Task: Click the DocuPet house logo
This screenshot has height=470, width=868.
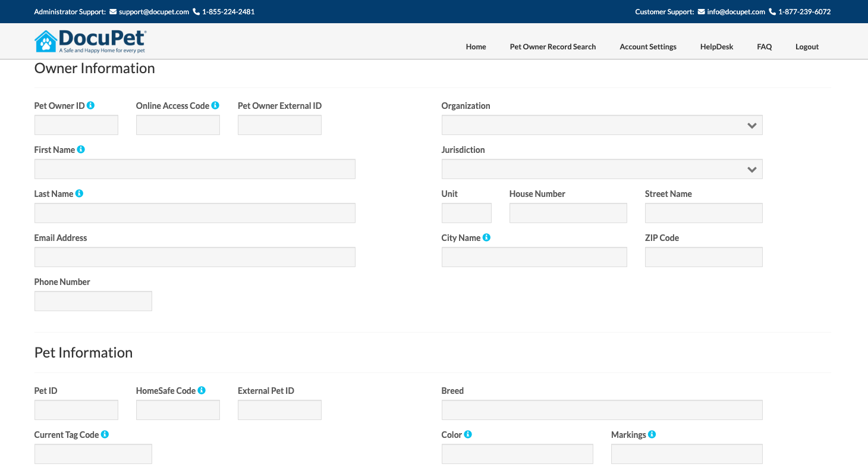Action: [45, 40]
